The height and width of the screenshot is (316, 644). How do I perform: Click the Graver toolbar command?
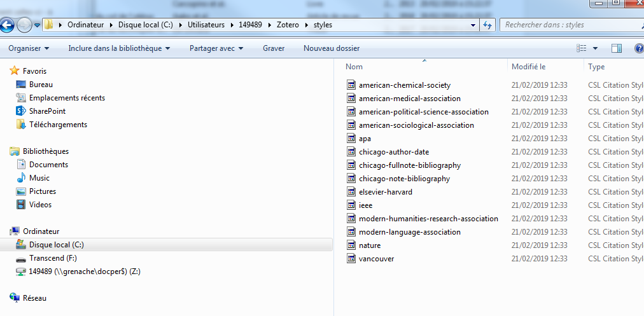[274, 48]
